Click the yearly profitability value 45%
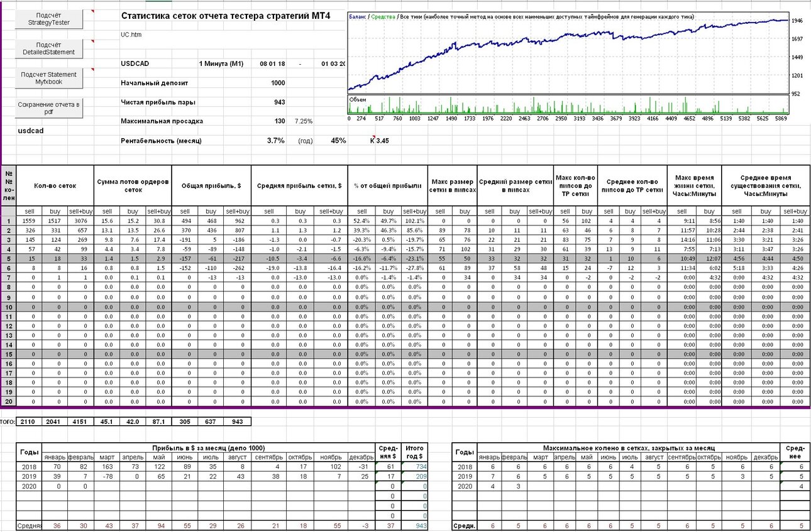 [338, 141]
